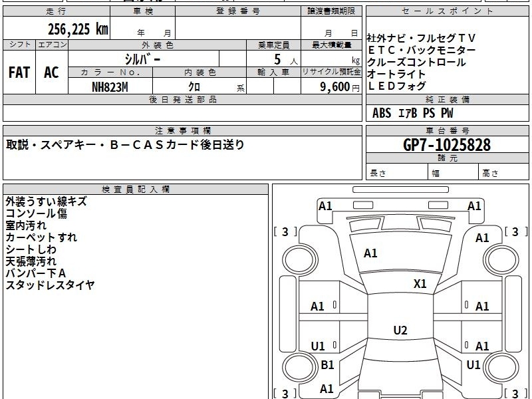Select inspector note バンパー下A

click(x=36, y=273)
